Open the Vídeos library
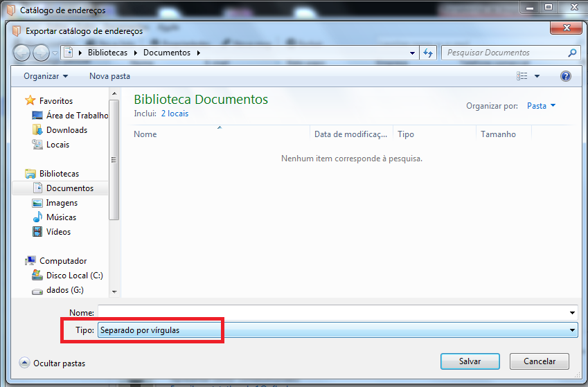 click(58, 232)
